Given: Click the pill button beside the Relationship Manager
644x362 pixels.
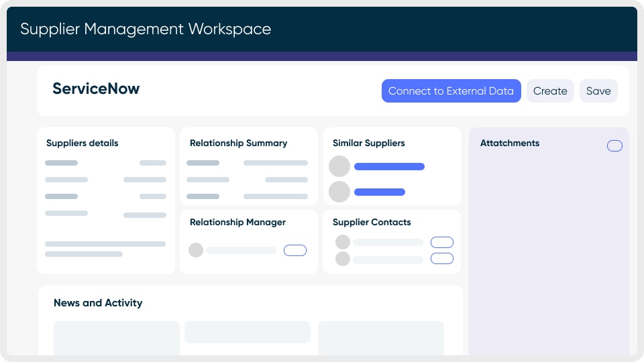Looking at the screenshot, I should point(295,250).
